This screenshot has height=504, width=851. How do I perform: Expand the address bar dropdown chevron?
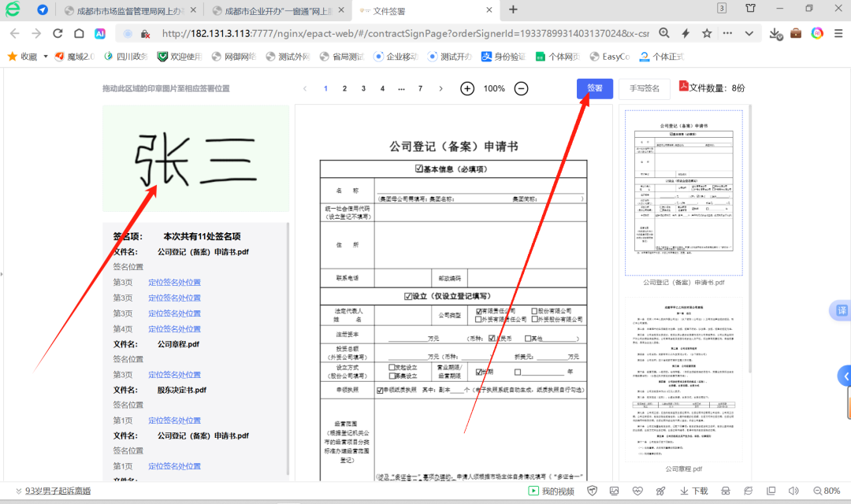click(x=749, y=34)
